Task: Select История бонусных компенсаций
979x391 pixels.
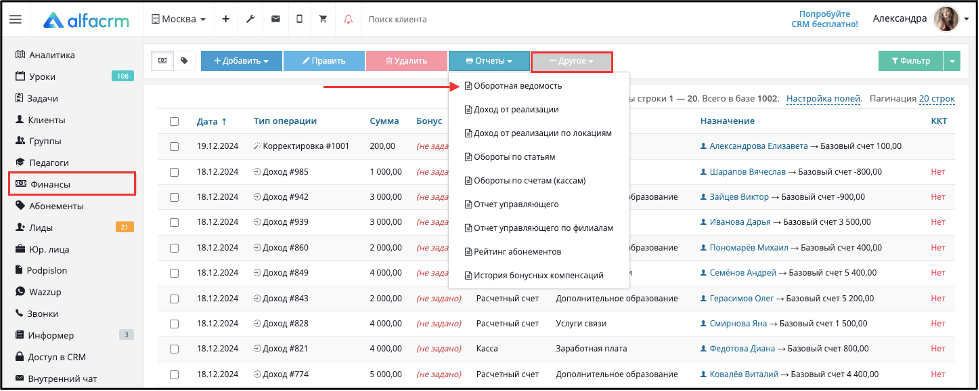Action: coord(534,275)
